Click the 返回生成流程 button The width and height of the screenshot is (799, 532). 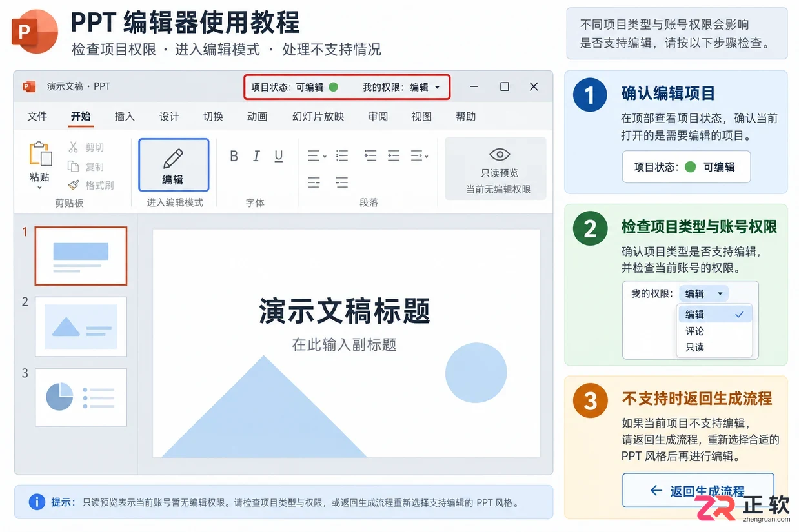(x=698, y=491)
